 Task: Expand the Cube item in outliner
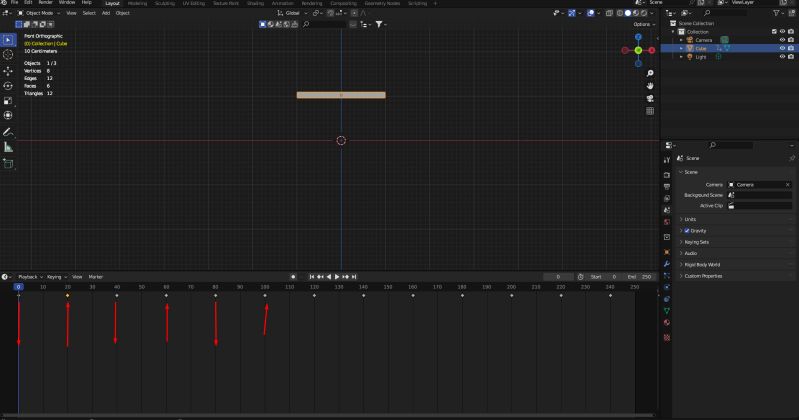pos(681,48)
